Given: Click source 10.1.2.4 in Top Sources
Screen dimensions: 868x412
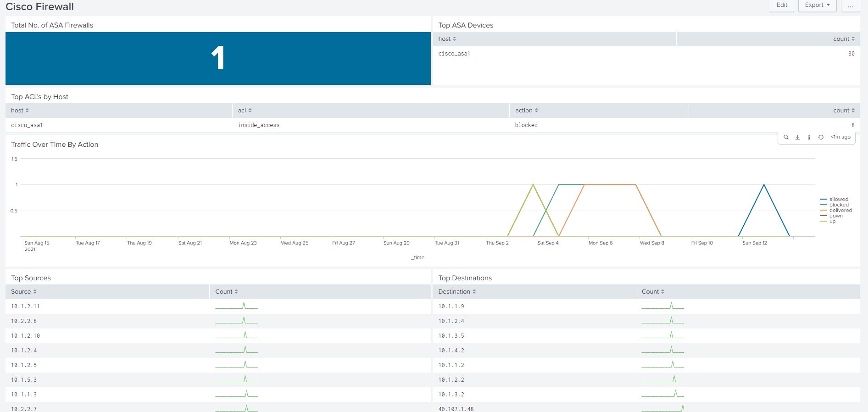Looking at the screenshot, I should click(24, 351).
